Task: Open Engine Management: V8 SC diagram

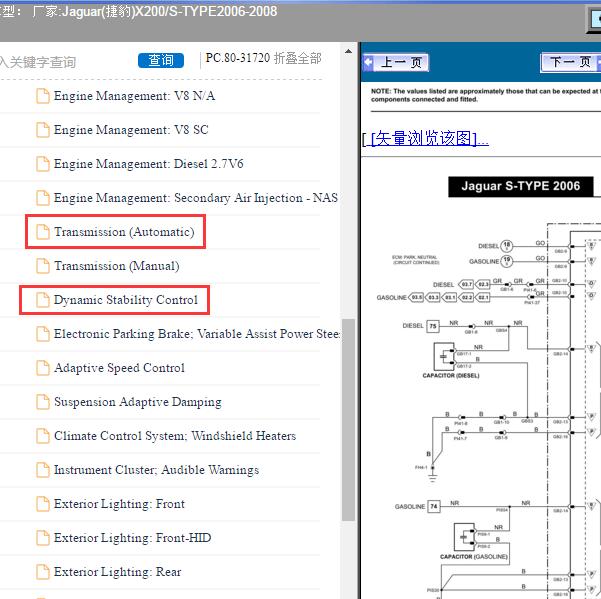Action: point(131,130)
